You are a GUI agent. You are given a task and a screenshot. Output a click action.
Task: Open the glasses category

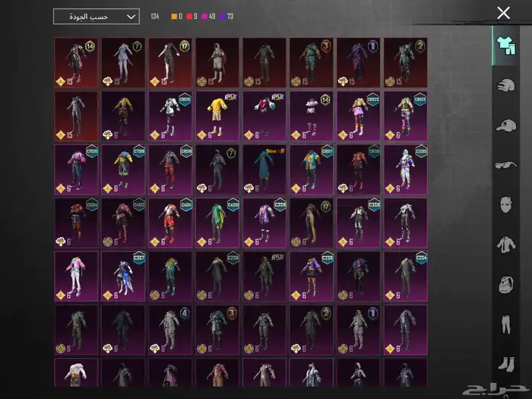click(503, 164)
